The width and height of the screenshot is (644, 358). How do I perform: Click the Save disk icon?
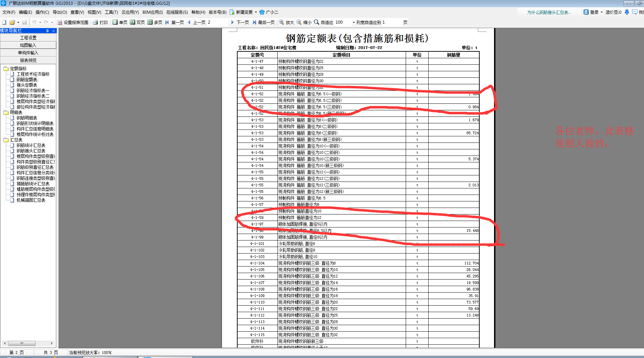pyautogui.click(x=24, y=22)
